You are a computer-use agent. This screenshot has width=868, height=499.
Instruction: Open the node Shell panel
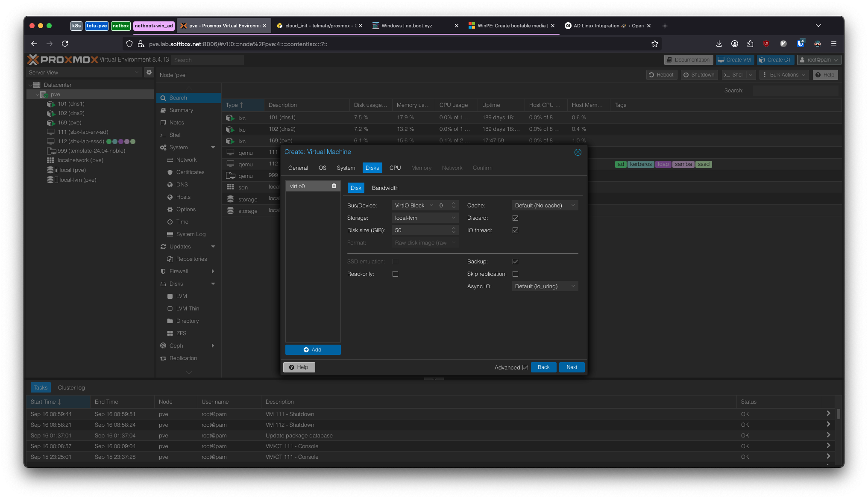click(x=174, y=135)
